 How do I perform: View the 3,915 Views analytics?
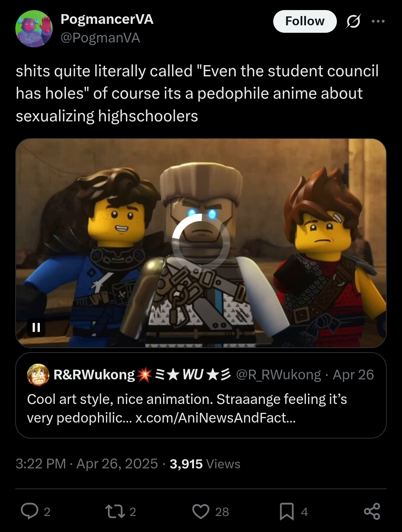(205, 464)
